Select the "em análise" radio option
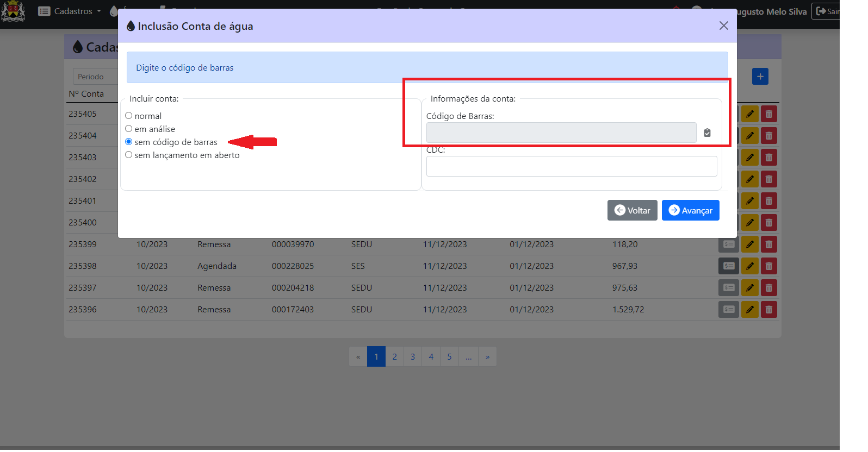This screenshot has height=452, width=868. pyautogui.click(x=129, y=129)
